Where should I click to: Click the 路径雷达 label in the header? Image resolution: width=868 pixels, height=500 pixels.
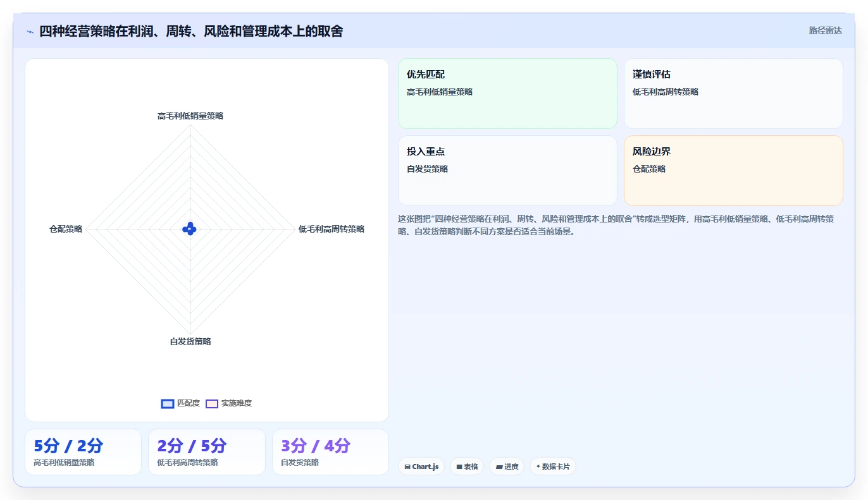826,30
